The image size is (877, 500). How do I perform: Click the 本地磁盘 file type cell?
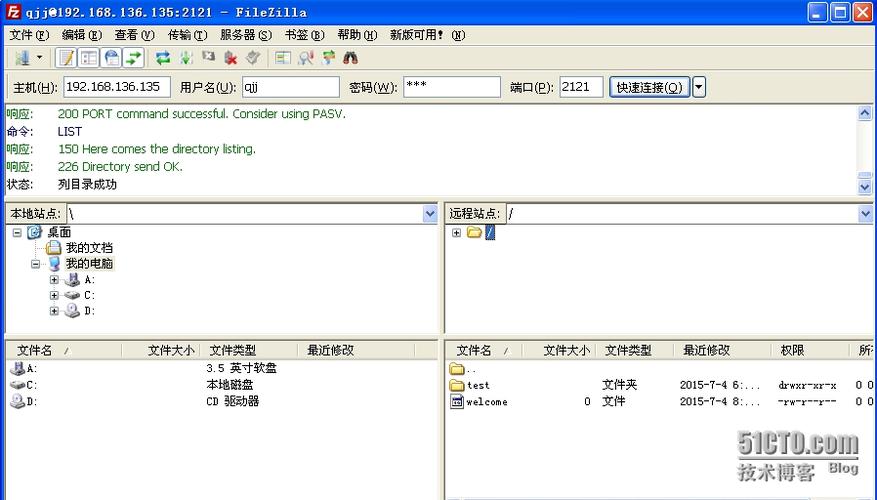point(229,385)
